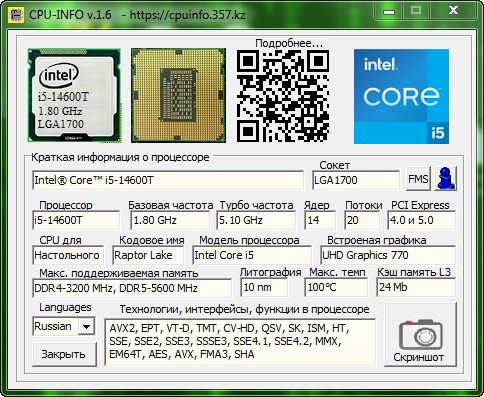Click the Потоки field showing 20
The width and height of the screenshot is (484, 397).
pyautogui.click(x=362, y=220)
